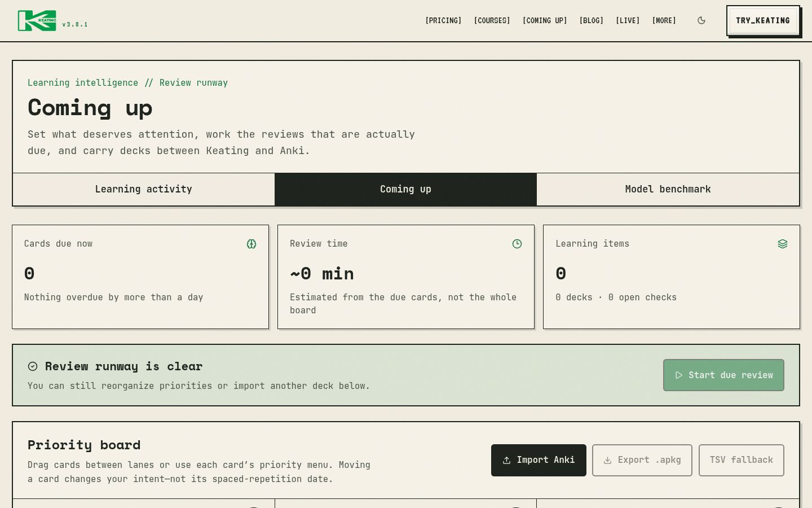Click the brain icon on Cards due now
This screenshot has height=508, width=812.
click(x=251, y=244)
